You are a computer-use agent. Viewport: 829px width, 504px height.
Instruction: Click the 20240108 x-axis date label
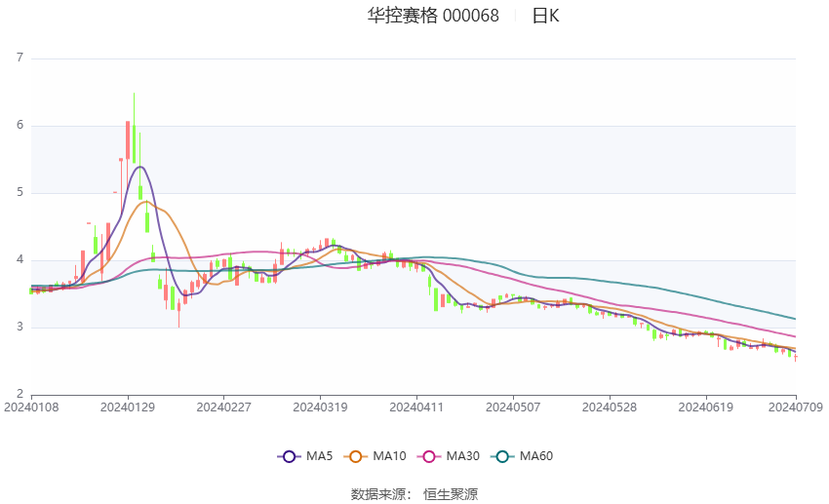31,407
